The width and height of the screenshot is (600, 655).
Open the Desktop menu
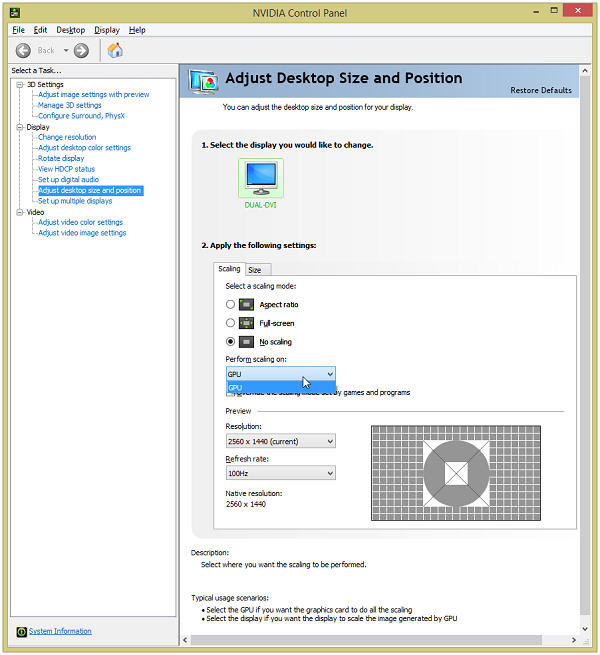click(x=71, y=30)
